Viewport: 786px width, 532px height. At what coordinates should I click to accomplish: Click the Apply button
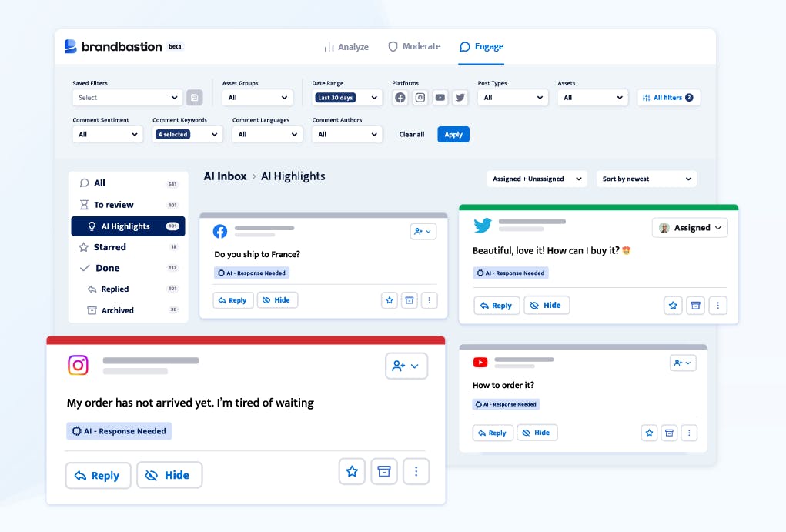click(x=453, y=135)
